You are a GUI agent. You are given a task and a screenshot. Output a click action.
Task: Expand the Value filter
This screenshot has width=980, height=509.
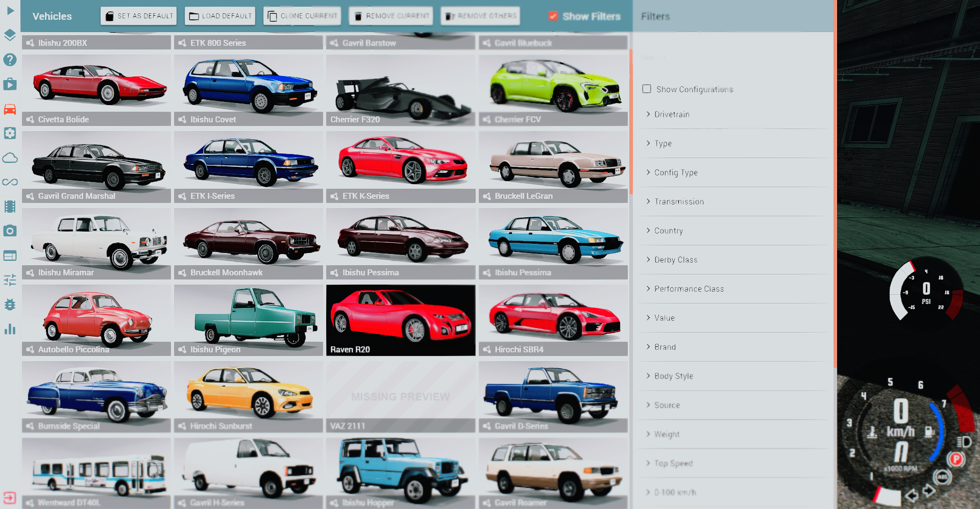733,318
